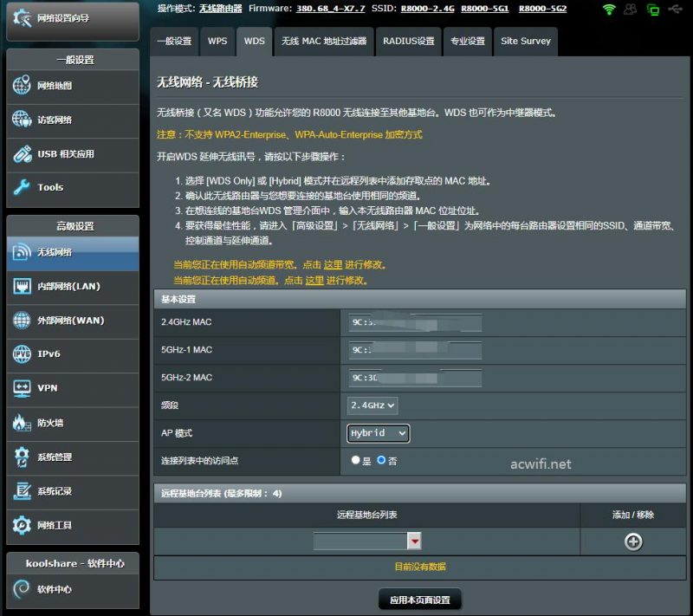Open the VPN monitor icon
This screenshot has width=693, height=616.
point(22,388)
